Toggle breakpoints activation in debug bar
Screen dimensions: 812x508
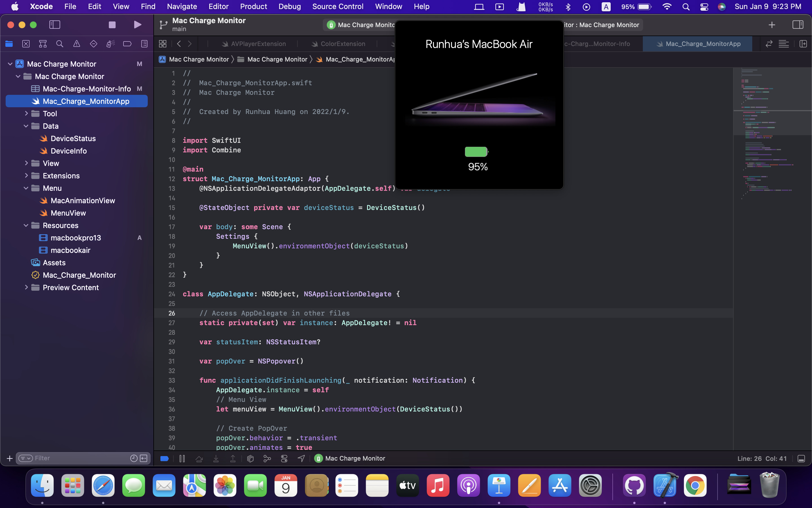164,459
